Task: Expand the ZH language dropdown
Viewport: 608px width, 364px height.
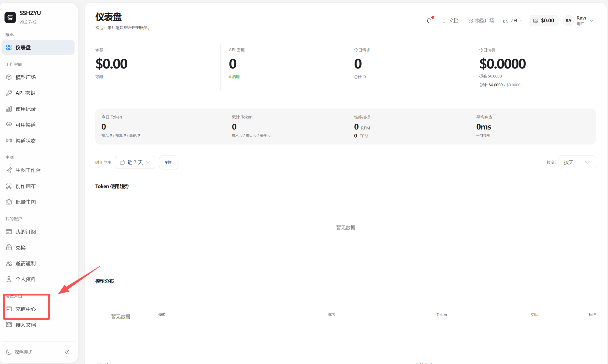Action: coord(513,21)
